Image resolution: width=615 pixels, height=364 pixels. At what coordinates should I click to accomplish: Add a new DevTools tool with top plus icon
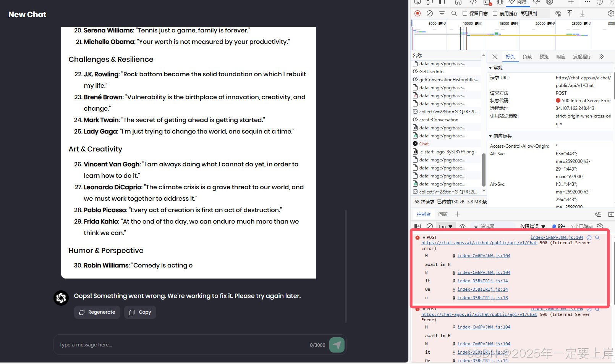[571, 2]
